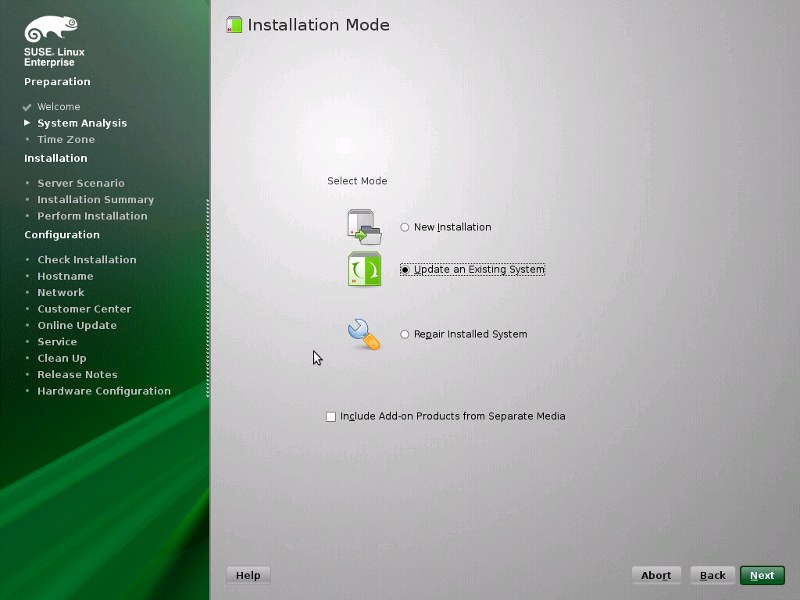This screenshot has height=600, width=800.
Task: Click the Installation Mode header icon
Action: coord(234,24)
